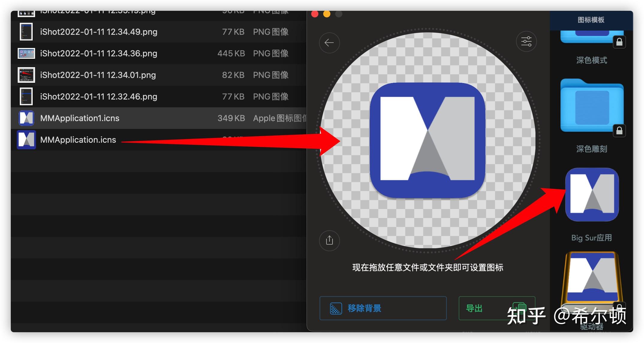Select file MMApplication.icns in Finder

[x=159, y=140]
